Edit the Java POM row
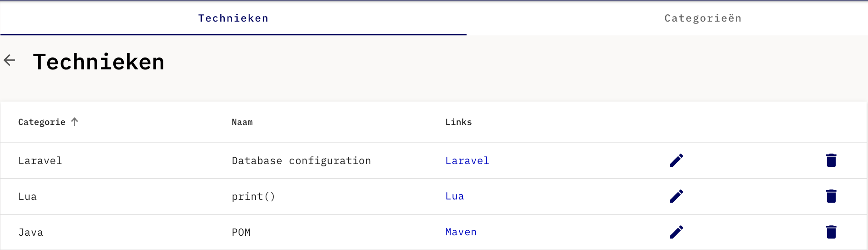The width and height of the screenshot is (868, 250). [676, 232]
